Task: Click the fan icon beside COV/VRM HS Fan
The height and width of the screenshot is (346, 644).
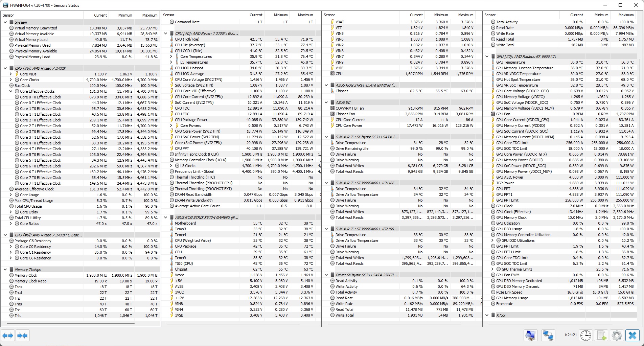Action: coord(332,108)
